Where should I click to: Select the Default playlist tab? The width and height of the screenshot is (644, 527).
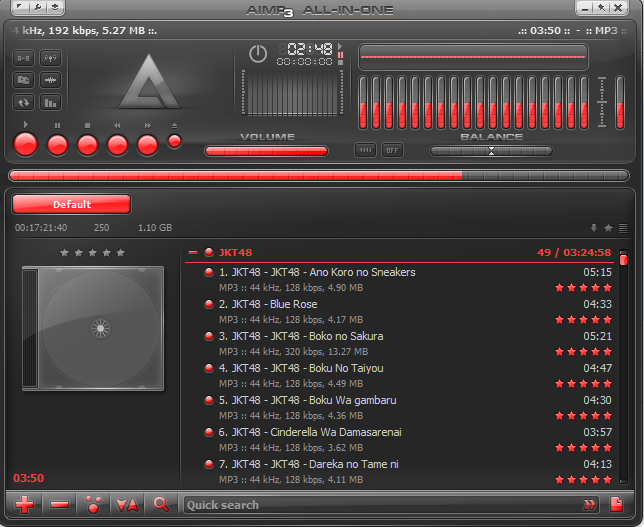[x=71, y=204]
